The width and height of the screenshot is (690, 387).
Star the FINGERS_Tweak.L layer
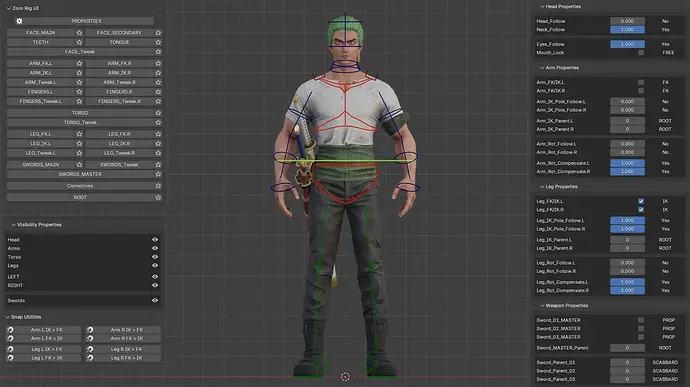tap(79, 101)
